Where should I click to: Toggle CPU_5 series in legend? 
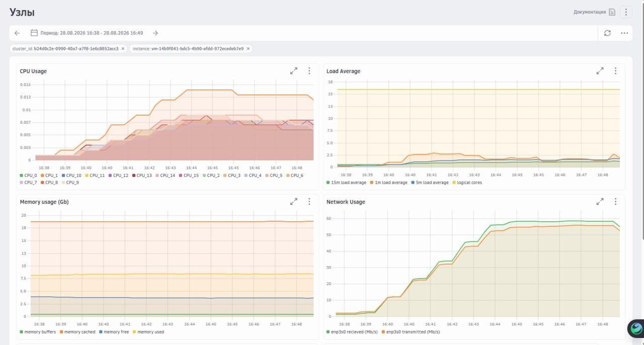pos(273,176)
